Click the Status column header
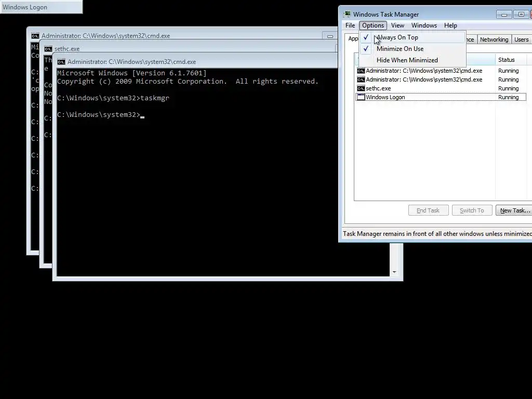 [511, 60]
